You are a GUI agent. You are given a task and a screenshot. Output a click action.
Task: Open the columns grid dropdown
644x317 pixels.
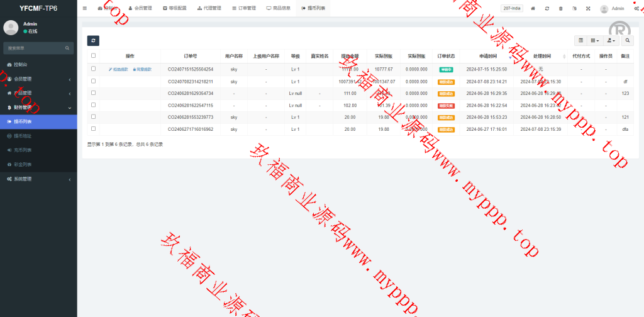(595, 40)
